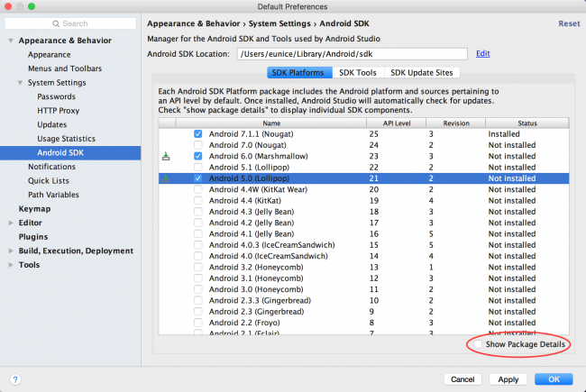Switch to the SDK Platforms tab
This screenshot has width=586, height=392.
(x=299, y=72)
